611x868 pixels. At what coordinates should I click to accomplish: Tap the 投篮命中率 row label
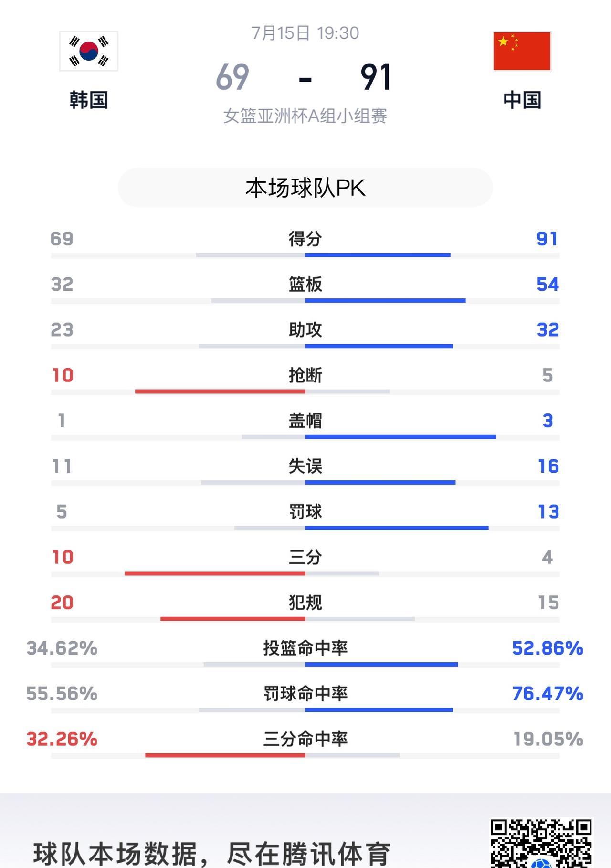tap(305, 648)
